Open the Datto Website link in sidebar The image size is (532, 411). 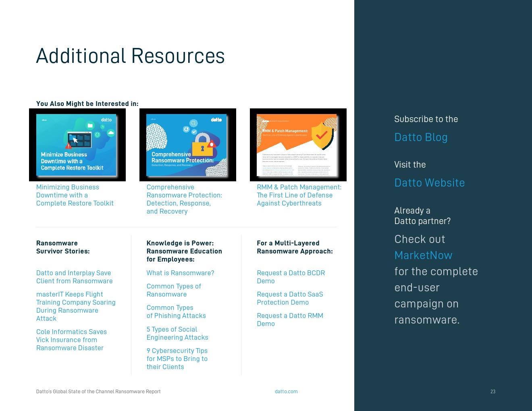pos(429,183)
